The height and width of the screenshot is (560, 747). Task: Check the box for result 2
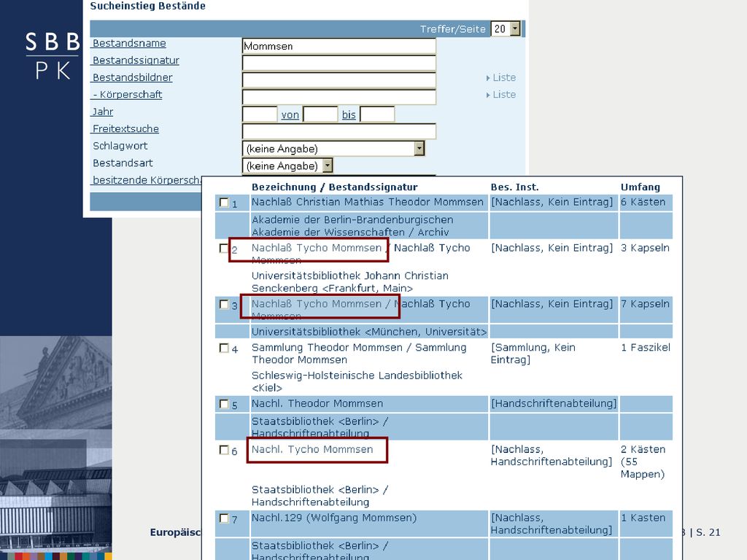pyautogui.click(x=223, y=248)
